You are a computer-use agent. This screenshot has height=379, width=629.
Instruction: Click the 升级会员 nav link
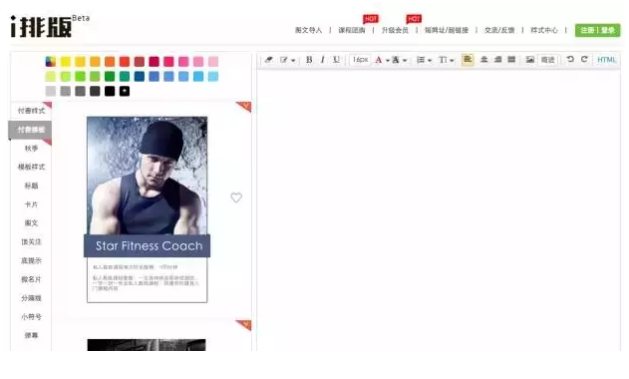395,30
